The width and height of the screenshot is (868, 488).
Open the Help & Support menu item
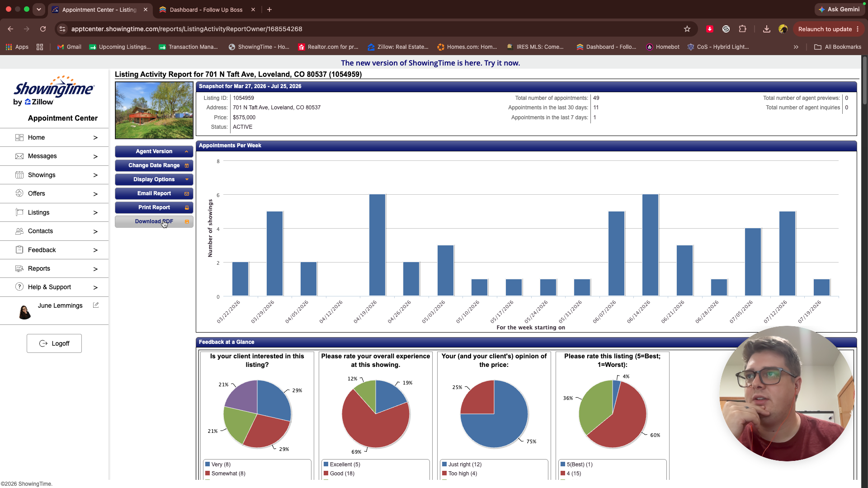coord(54,287)
